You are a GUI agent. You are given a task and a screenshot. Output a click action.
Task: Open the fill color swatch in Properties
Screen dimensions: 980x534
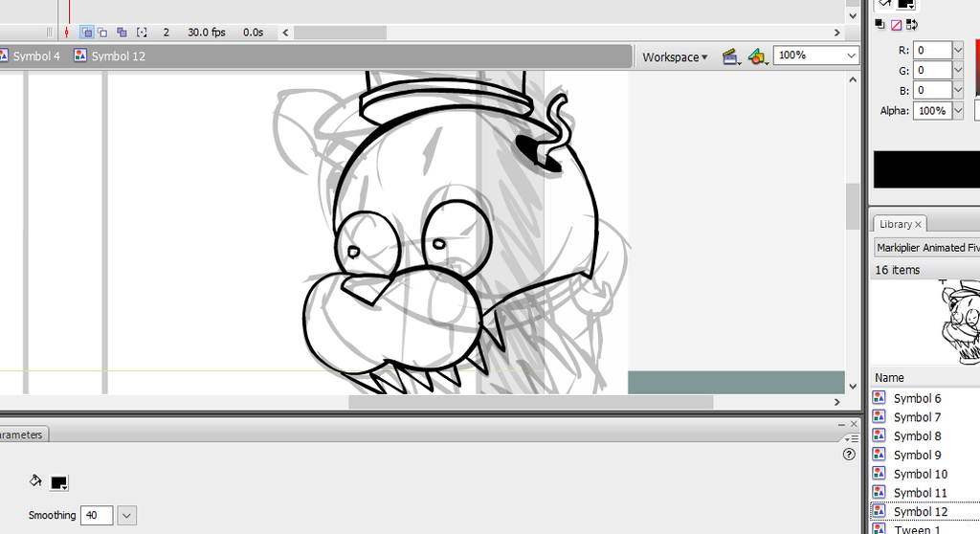click(x=58, y=482)
